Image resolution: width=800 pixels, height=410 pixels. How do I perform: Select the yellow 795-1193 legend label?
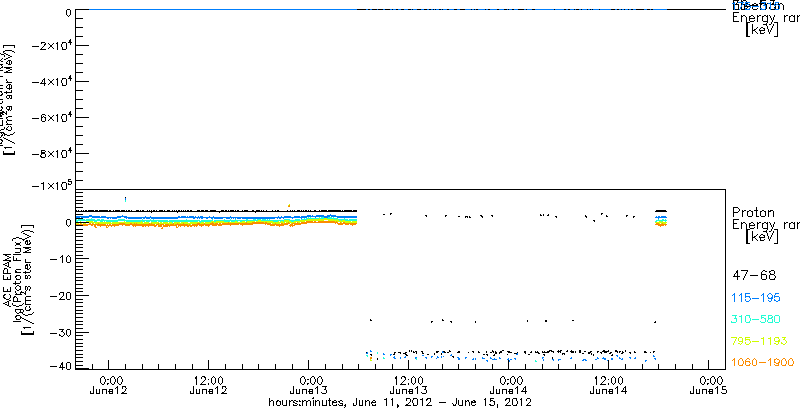click(x=760, y=341)
